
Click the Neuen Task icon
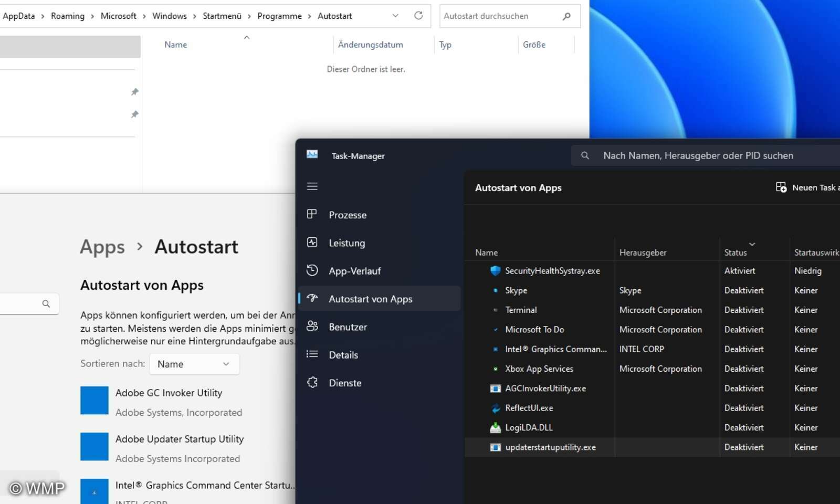[x=781, y=187]
